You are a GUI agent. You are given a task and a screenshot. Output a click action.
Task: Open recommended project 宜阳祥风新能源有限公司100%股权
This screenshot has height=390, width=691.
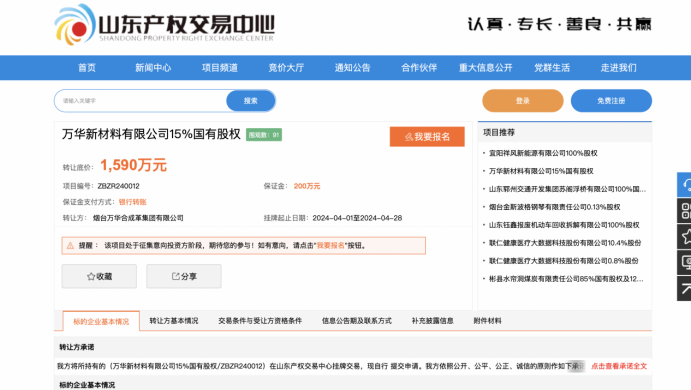543,153
